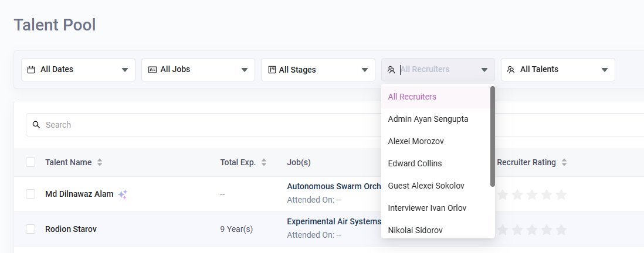Rate Md Dilnawaz Alam five stars
The image size is (644, 253).
(x=561, y=195)
